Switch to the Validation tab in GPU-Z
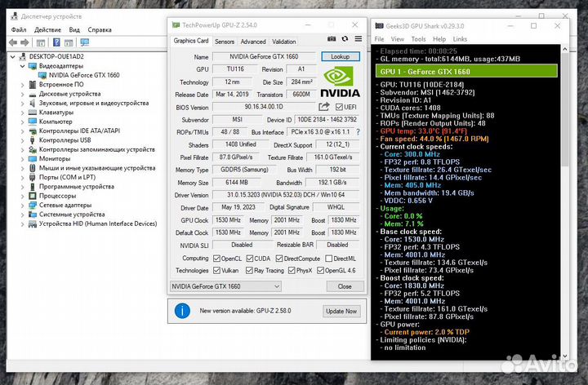The height and width of the screenshot is (385, 588). point(284,42)
